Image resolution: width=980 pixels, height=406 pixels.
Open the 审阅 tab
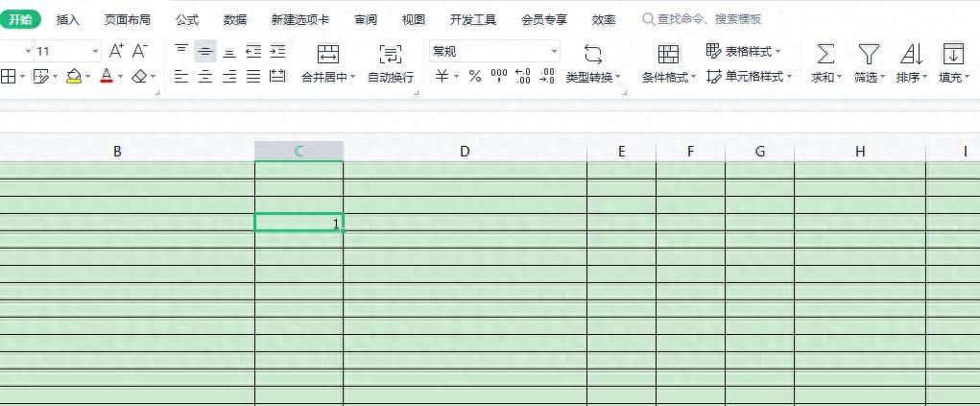pos(366,20)
